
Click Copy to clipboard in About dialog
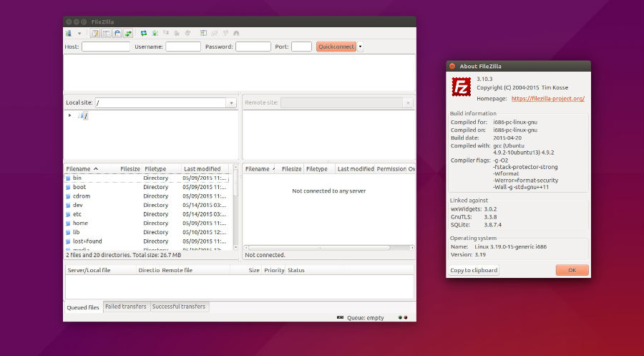click(x=474, y=270)
